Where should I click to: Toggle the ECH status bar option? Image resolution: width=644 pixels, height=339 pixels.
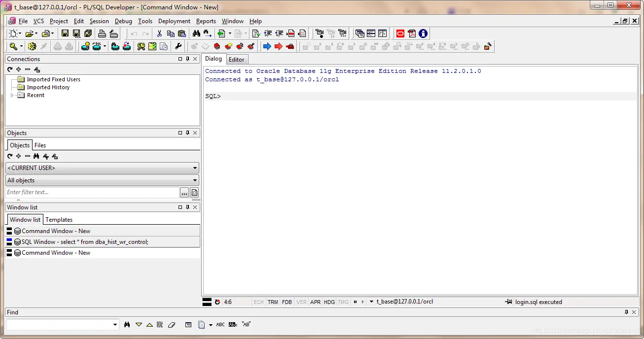click(259, 302)
